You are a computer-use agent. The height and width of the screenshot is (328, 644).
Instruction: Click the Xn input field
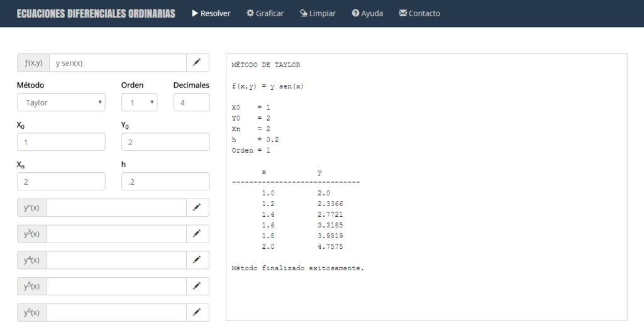61,182
